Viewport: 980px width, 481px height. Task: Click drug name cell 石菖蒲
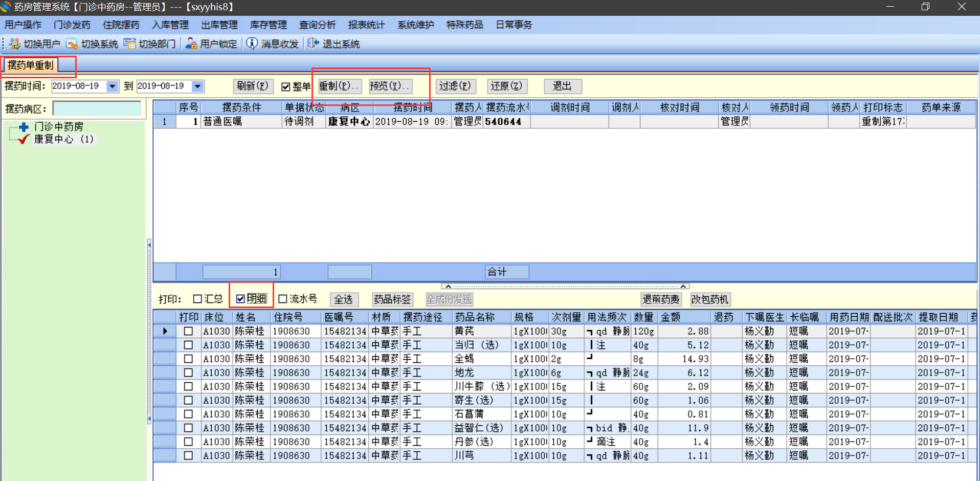coord(482,414)
